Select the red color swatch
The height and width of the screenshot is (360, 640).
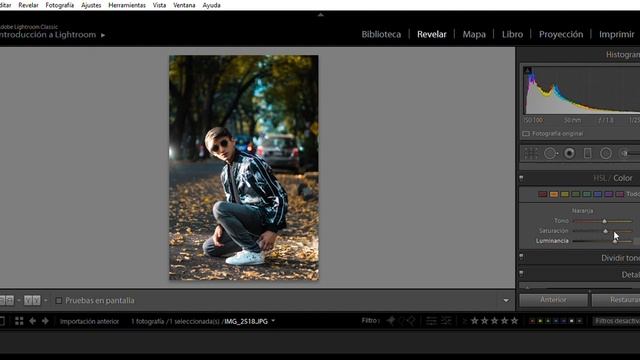[542, 194]
